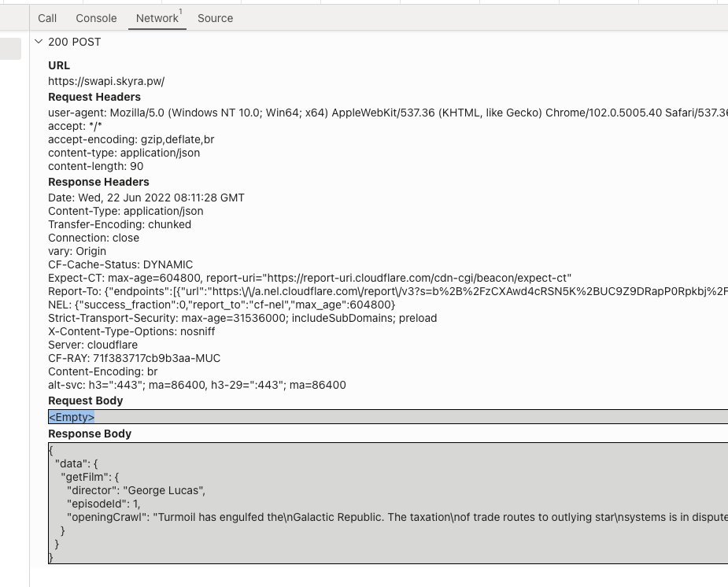Open the Console tab
728x587 pixels.
tap(95, 18)
